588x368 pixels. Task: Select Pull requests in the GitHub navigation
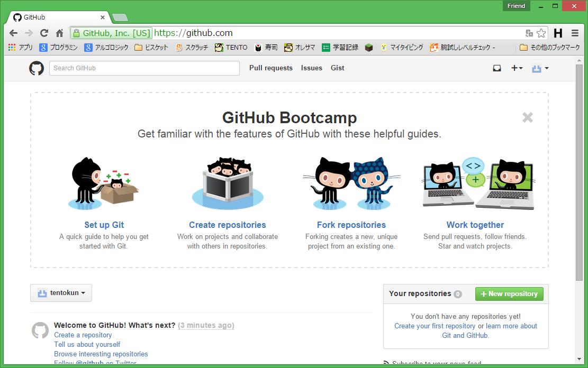tap(270, 68)
